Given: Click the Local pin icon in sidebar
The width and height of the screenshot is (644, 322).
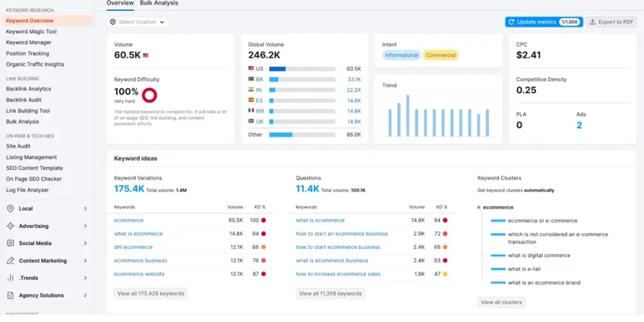Looking at the screenshot, I should click(x=10, y=208).
